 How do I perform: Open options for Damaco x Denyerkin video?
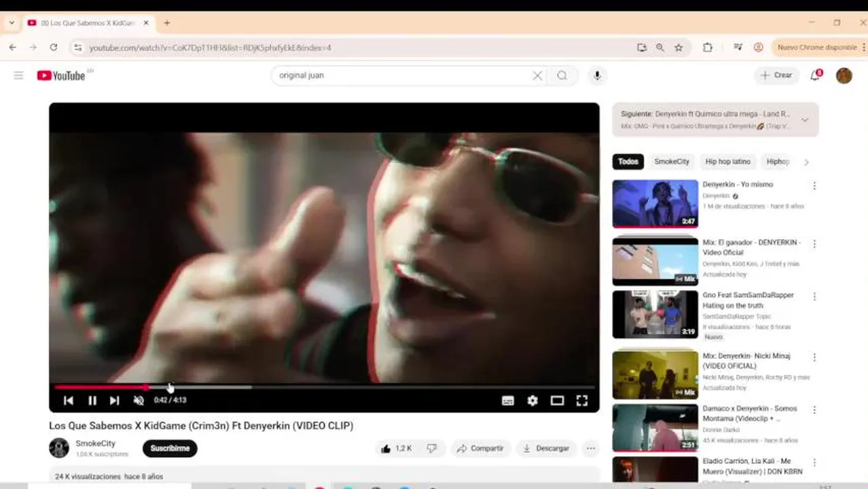814,410
